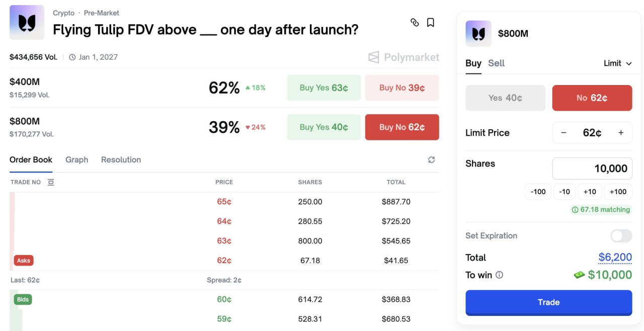Click Buy Yes 63¢ for $400M

pyautogui.click(x=324, y=88)
